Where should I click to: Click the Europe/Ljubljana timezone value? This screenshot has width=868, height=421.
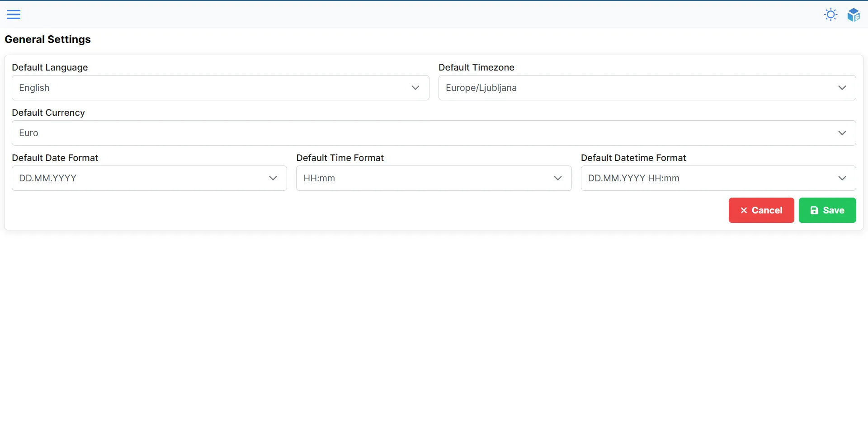click(x=481, y=88)
